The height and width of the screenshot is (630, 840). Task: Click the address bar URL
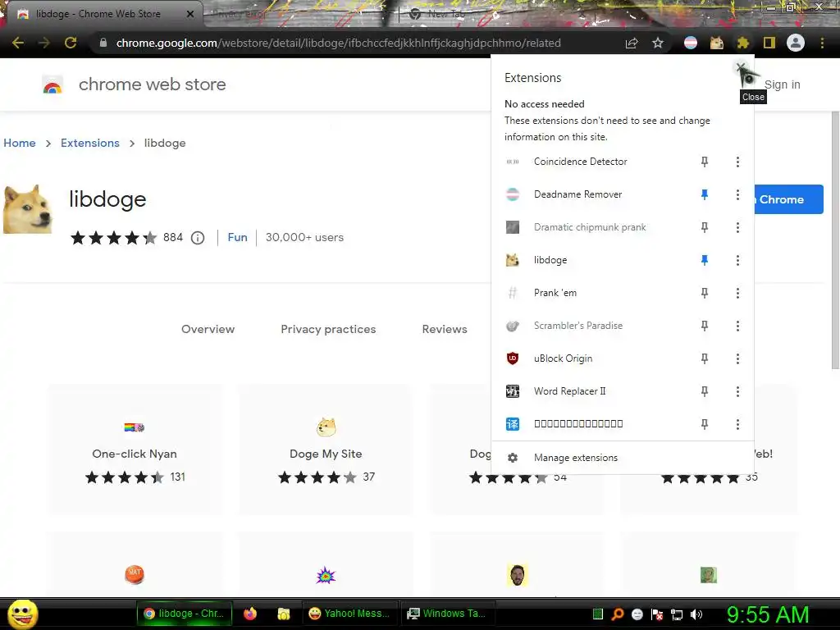click(x=339, y=43)
